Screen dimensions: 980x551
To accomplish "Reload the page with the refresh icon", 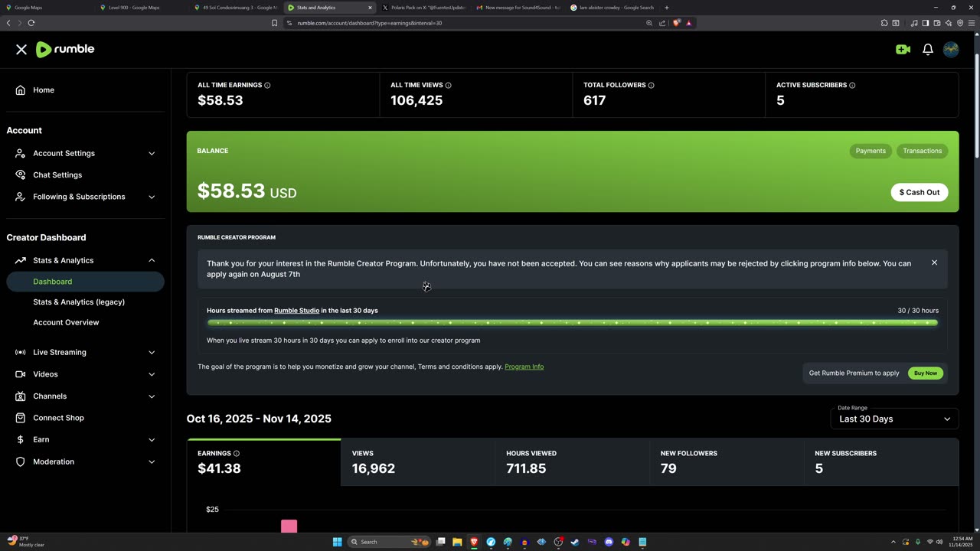I will click(x=31, y=23).
